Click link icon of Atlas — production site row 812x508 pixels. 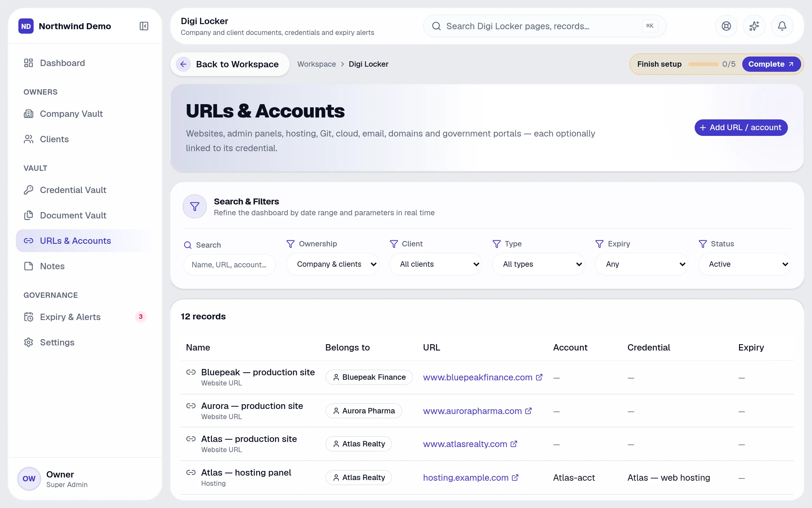(191, 438)
